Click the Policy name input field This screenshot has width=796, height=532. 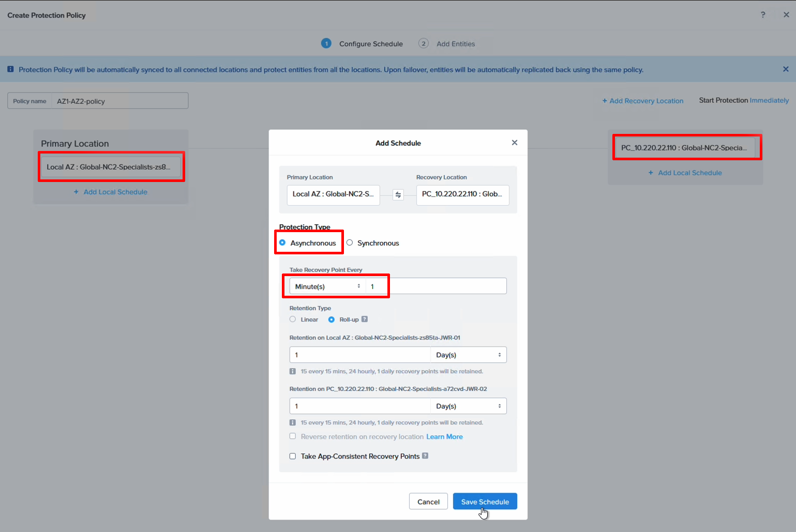pos(120,101)
